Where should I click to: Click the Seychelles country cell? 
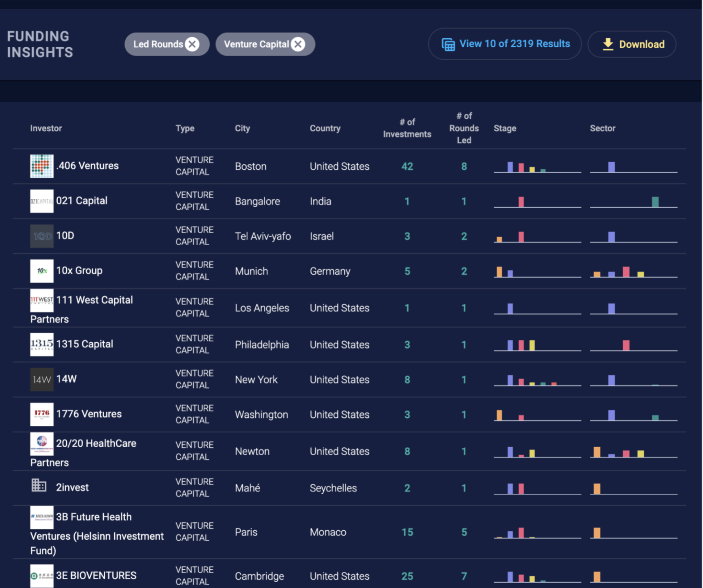[333, 488]
